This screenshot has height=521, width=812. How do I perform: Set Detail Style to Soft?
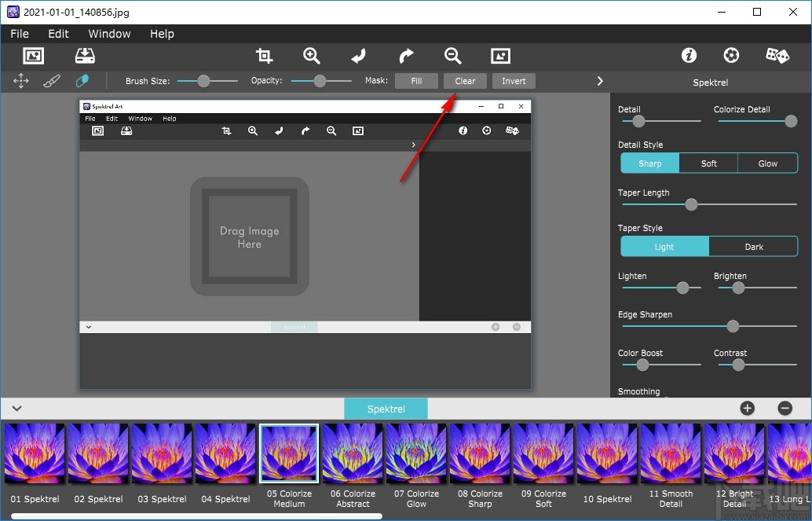[708, 163]
